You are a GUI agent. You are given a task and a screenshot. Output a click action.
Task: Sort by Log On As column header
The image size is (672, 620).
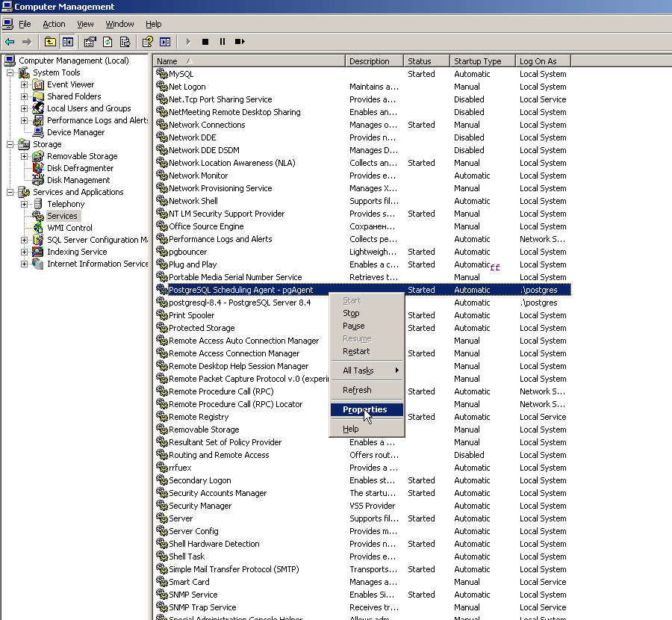(x=544, y=61)
